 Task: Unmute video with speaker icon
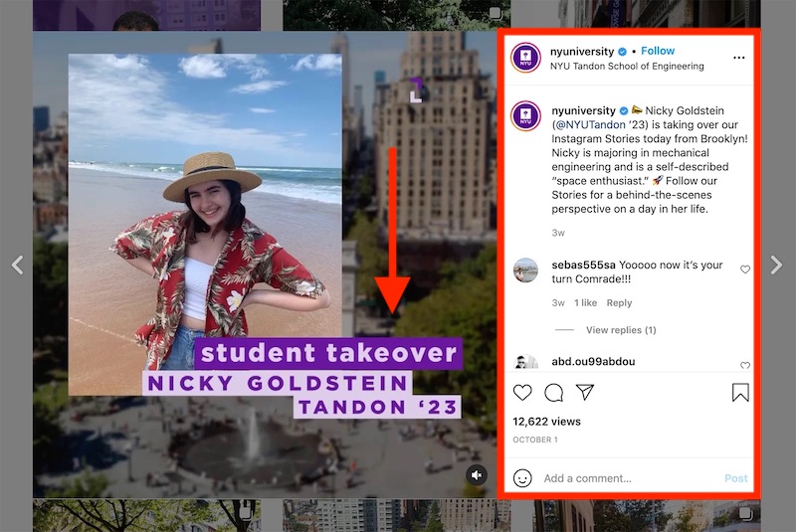coord(477,475)
